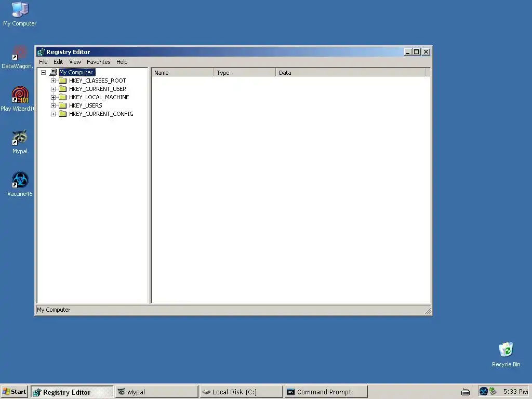Open the Favorites menu
The height and width of the screenshot is (399, 532).
tap(98, 62)
